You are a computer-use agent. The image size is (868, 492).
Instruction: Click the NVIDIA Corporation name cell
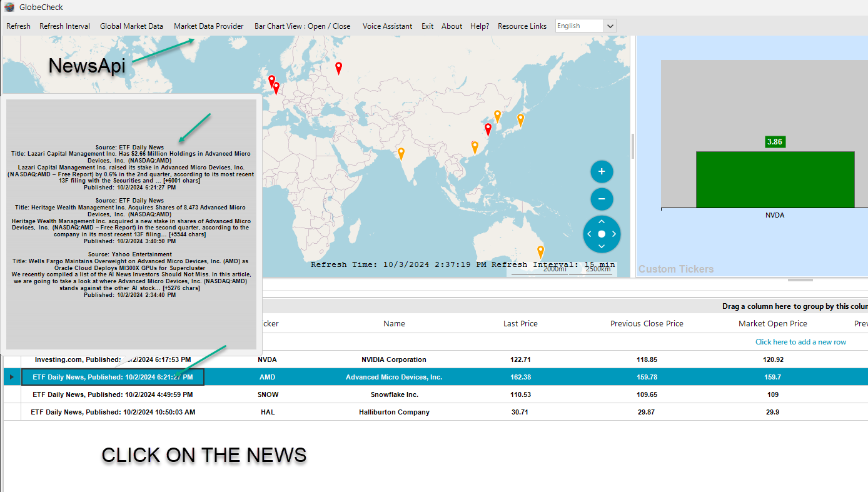click(x=394, y=359)
